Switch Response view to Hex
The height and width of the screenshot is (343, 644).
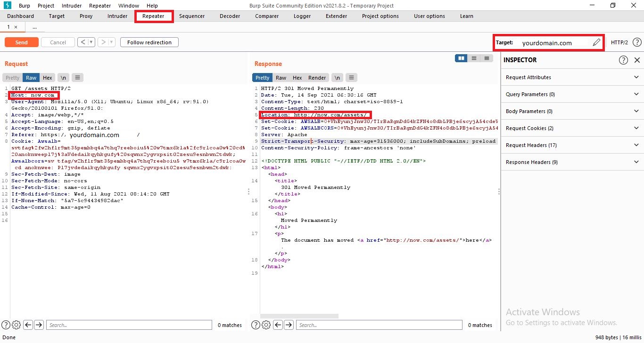point(297,78)
